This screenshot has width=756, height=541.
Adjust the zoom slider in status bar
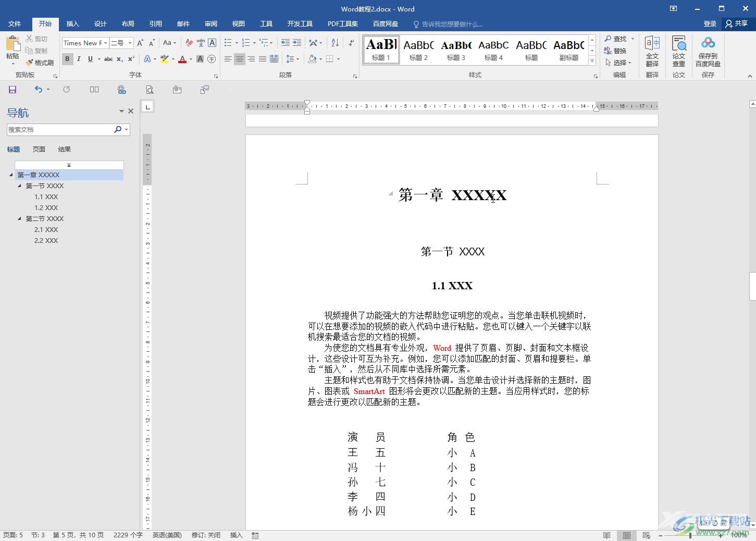[x=690, y=535]
